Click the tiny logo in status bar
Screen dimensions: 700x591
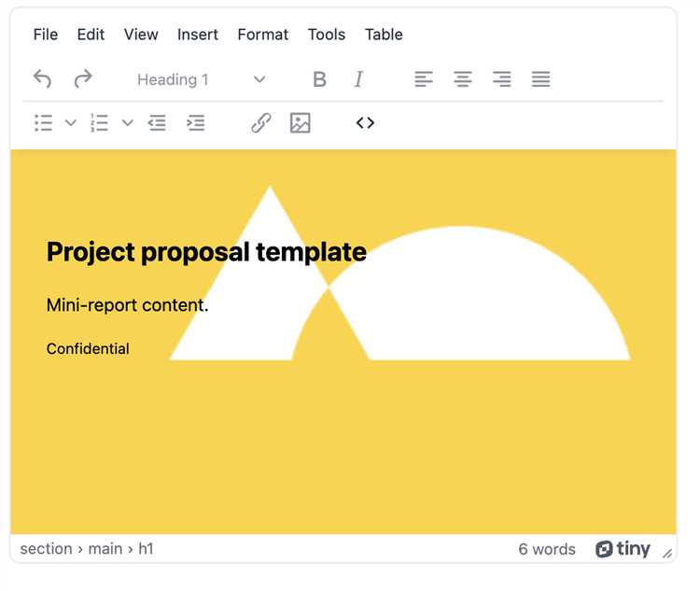pyautogui.click(x=623, y=549)
